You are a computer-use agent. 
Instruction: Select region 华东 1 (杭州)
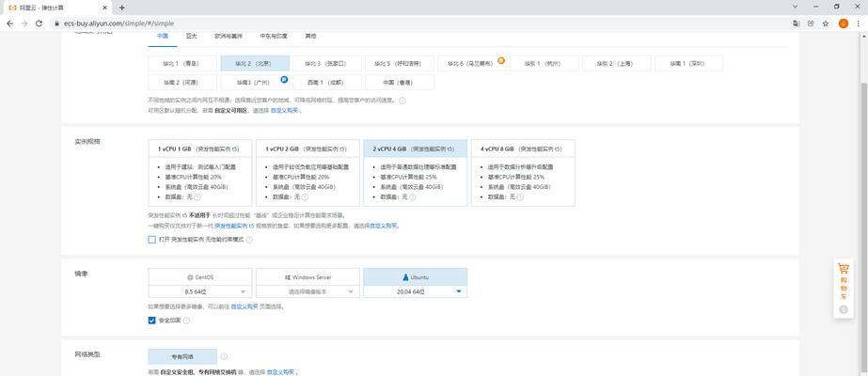544,63
